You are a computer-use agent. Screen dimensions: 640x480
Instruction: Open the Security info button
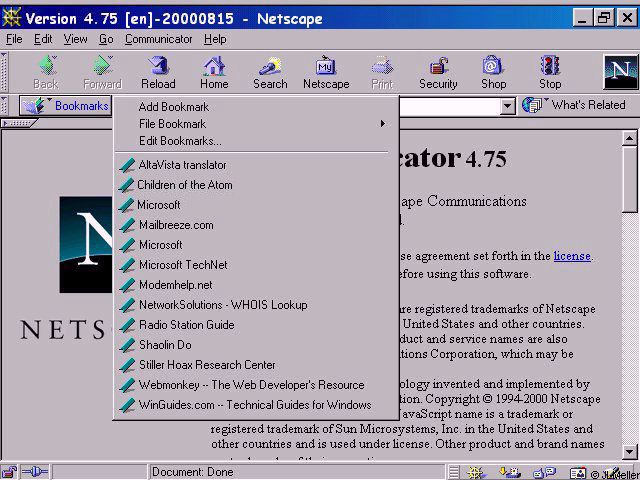coord(438,72)
